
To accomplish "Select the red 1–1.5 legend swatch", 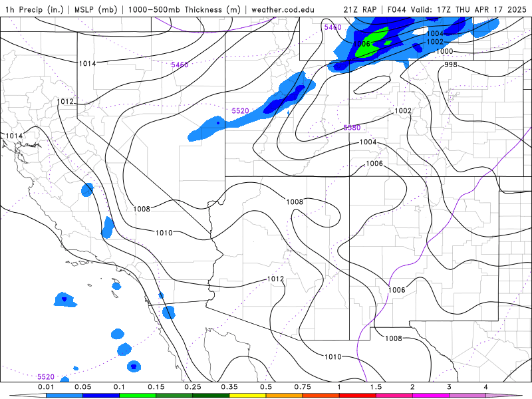I will click(x=358, y=396).
